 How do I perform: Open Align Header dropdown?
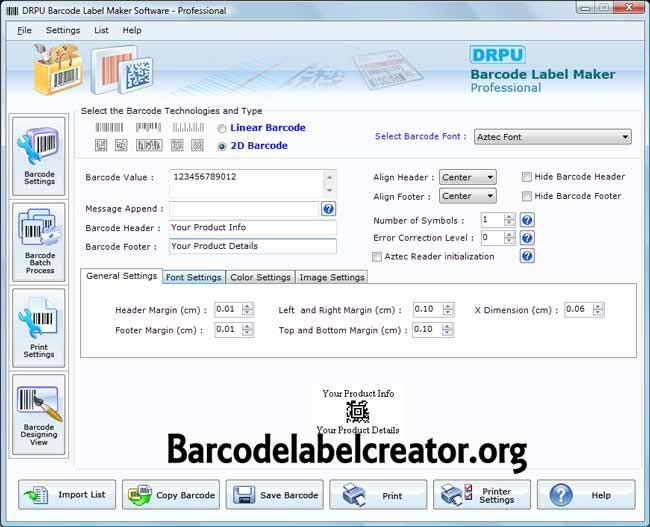[x=468, y=177]
